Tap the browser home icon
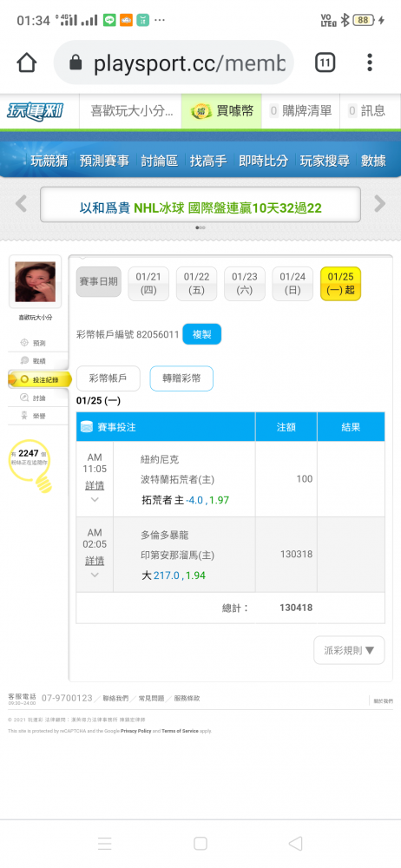This screenshot has width=401, height=868. coord(27,63)
